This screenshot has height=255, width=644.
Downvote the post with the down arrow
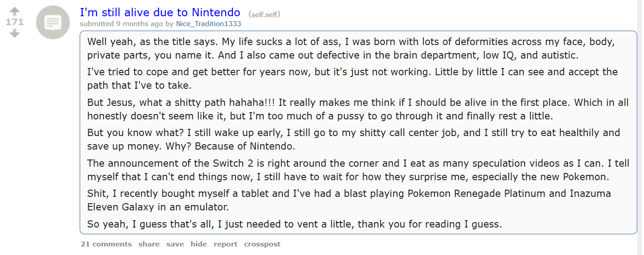pos(14,33)
